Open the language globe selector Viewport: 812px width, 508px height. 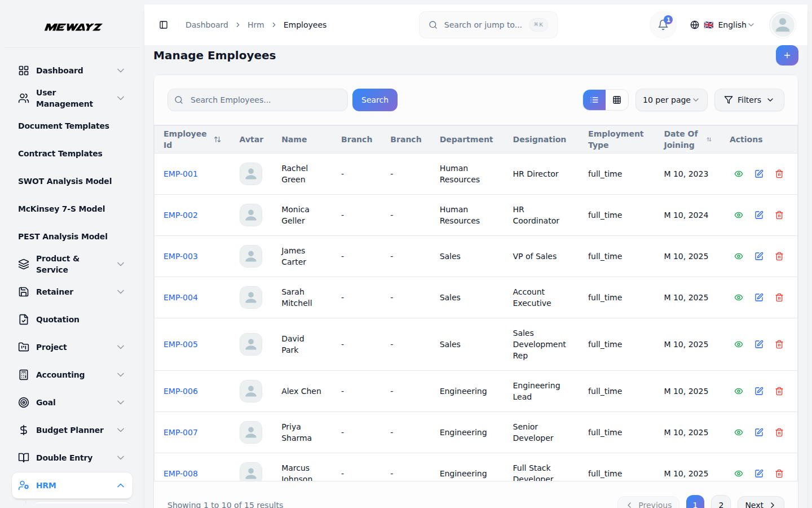[x=694, y=25]
